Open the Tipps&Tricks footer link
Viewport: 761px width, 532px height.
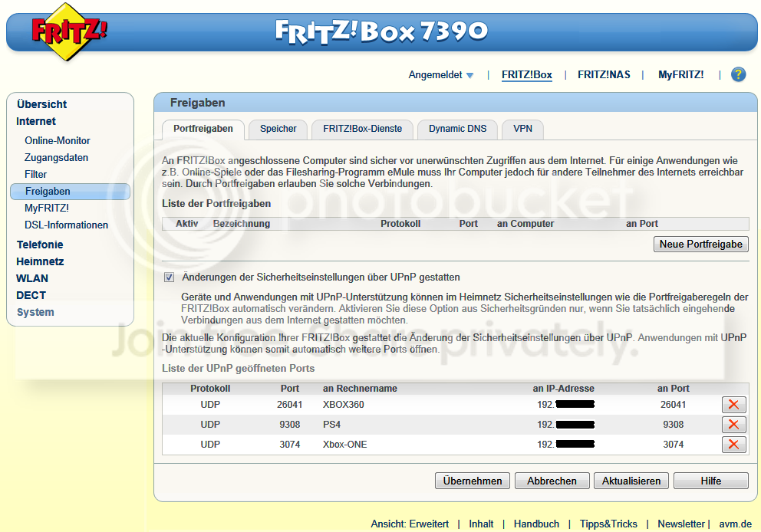608,524
